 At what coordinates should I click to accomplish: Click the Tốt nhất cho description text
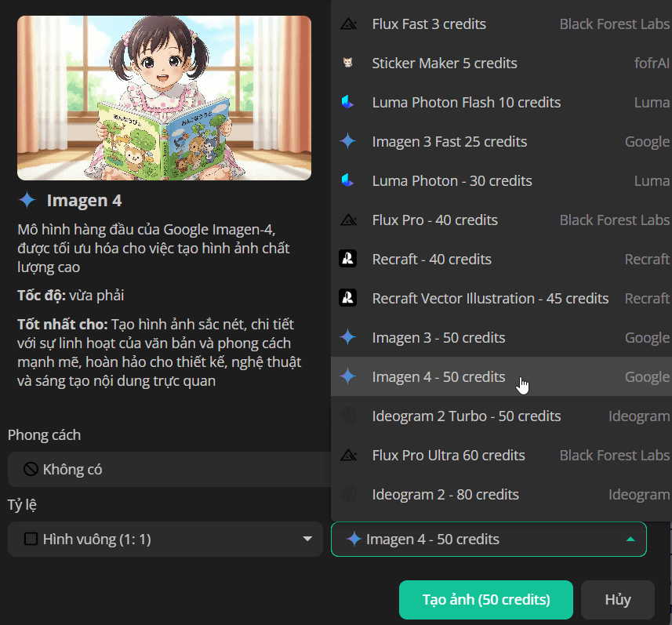tap(159, 352)
